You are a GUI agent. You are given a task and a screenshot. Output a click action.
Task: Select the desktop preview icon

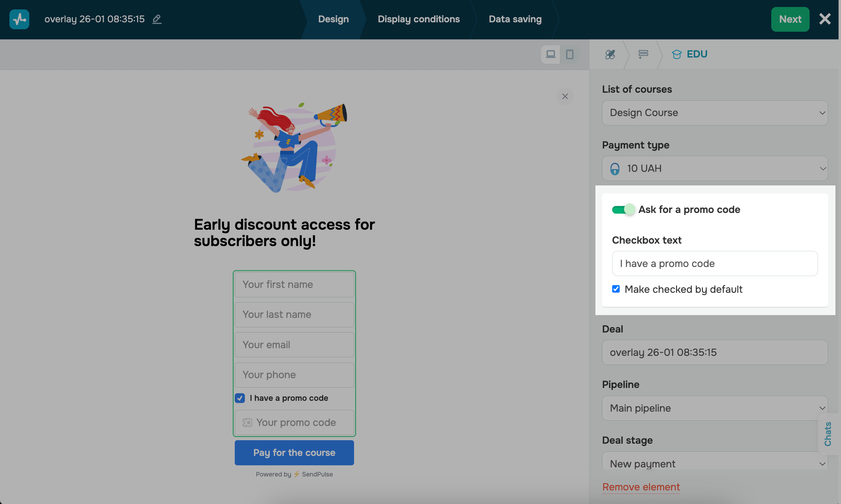coord(550,54)
